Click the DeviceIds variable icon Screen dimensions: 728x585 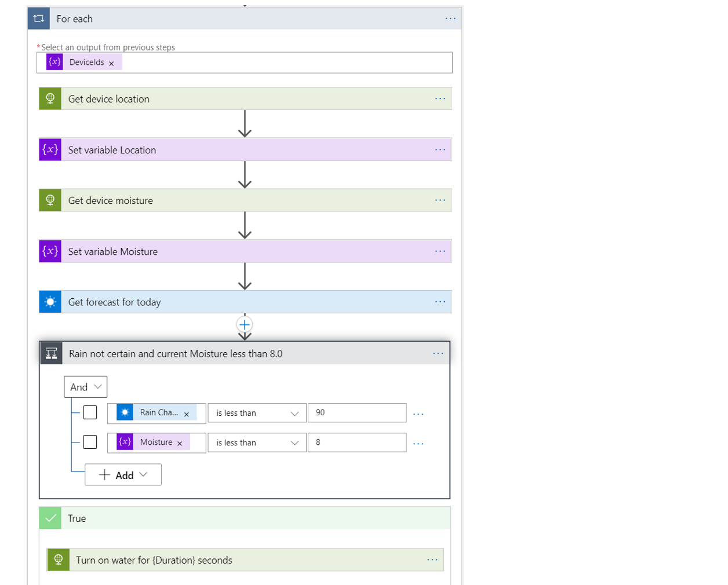point(55,62)
